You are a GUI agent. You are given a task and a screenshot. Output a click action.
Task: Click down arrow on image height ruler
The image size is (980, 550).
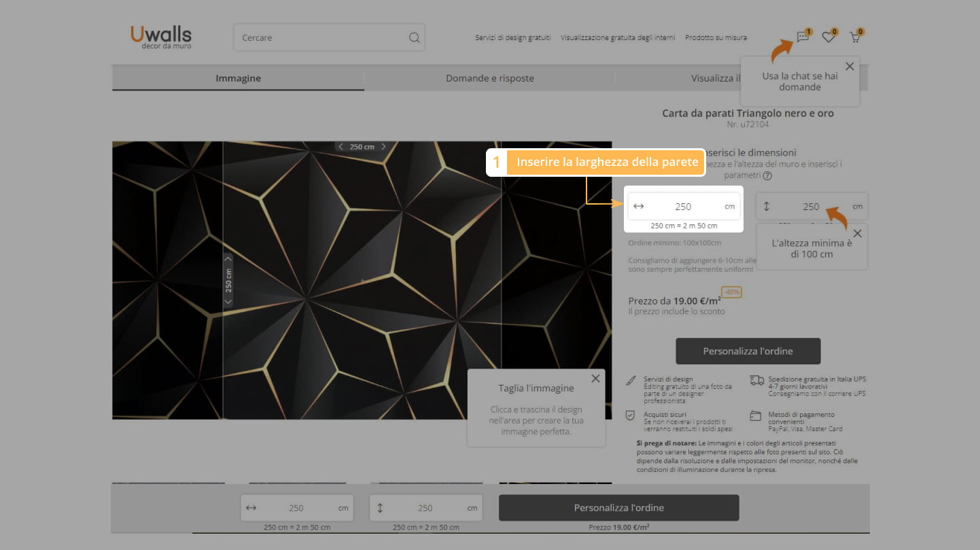point(228,300)
